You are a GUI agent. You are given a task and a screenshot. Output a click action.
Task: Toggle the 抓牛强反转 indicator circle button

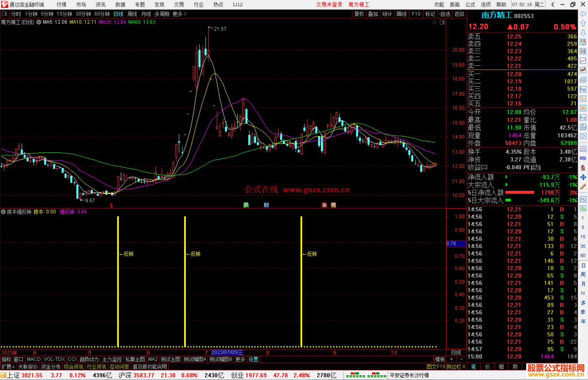tap(3, 212)
